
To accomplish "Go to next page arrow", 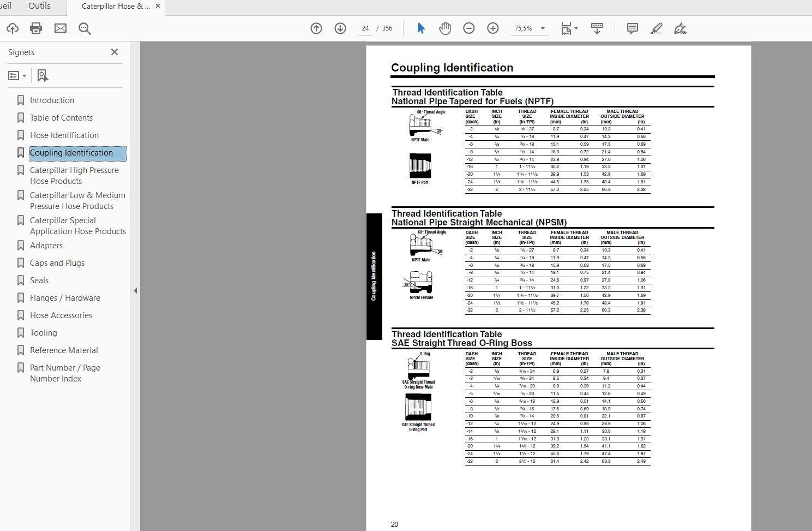I will [x=340, y=28].
